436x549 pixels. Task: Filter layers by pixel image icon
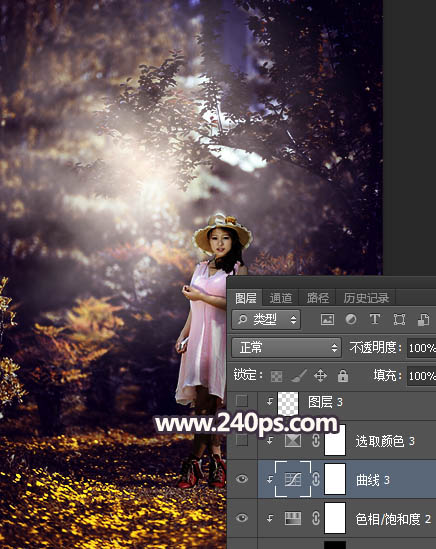(x=327, y=319)
